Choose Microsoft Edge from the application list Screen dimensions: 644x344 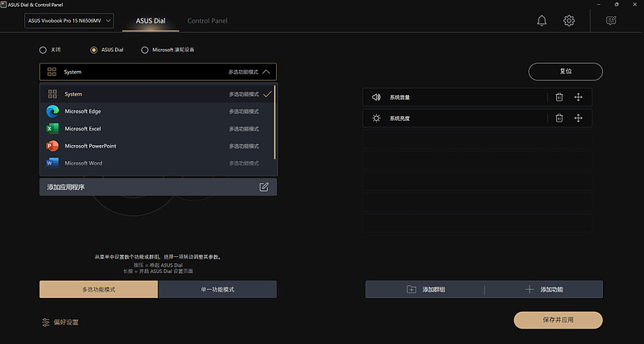click(157, 111)
